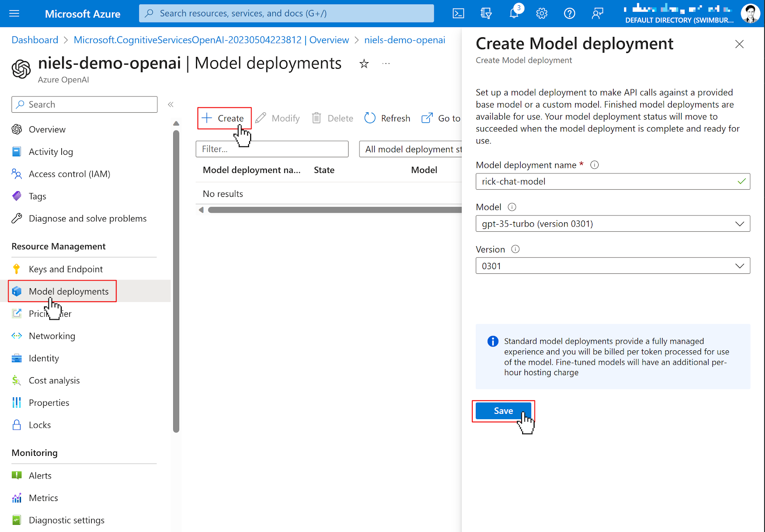
Task: Click the table scroll-left arrow
Action: (201, 210)
